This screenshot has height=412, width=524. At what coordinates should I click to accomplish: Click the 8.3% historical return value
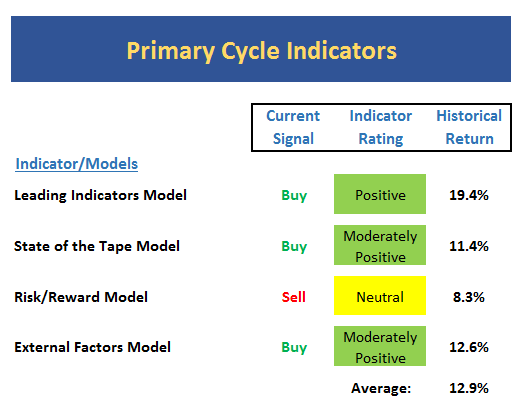tap(469, 297)
